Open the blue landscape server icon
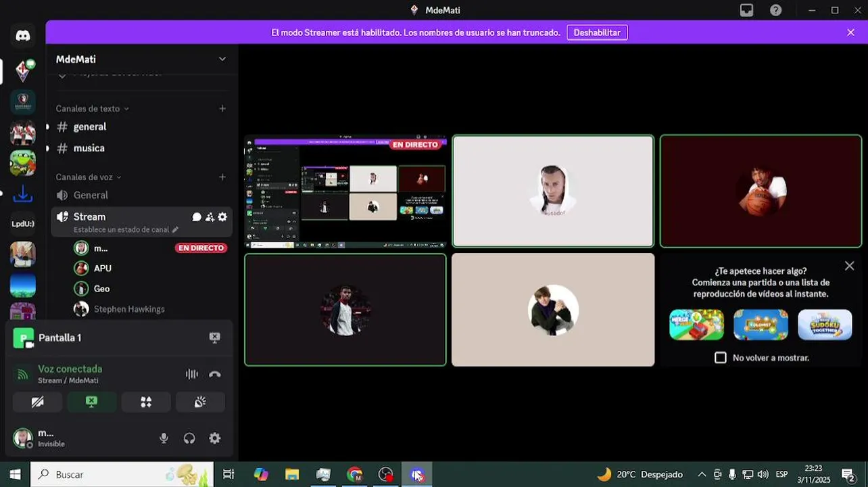This screenshot has height=487, width=868. [x=23, y=285]
